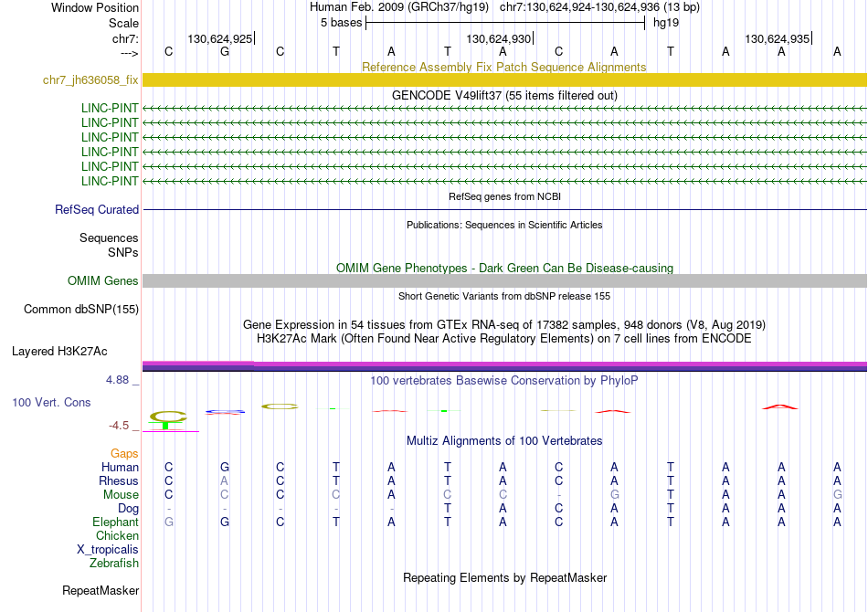The height and width of the screenshot is (612, 868).
Task: Click the G base in the chr7 ruler sequence
Action: pos(224,51)
